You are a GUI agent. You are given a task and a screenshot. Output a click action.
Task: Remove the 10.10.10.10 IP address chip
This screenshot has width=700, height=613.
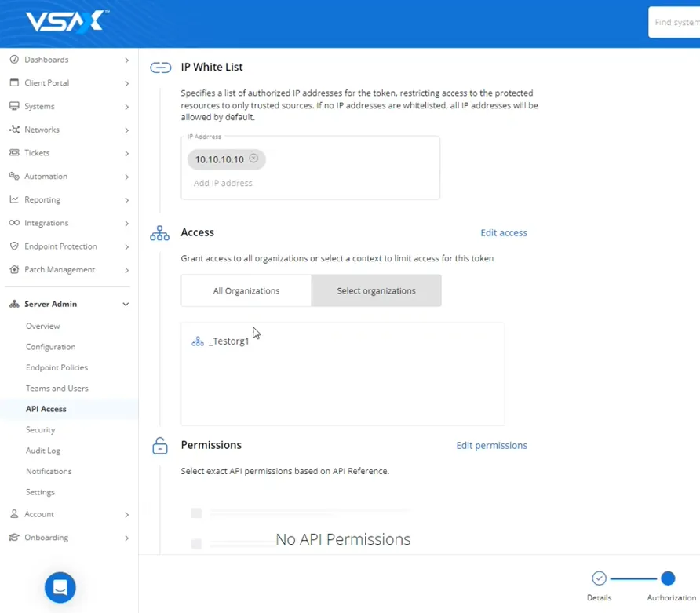tap(253, 159)
